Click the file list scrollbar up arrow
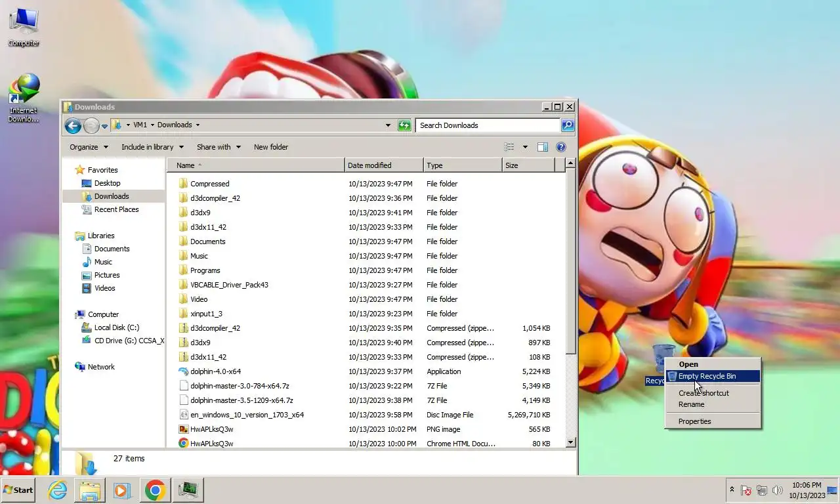Image resolution: width=840 pixels, height=504 pixels. click(570, 163)
